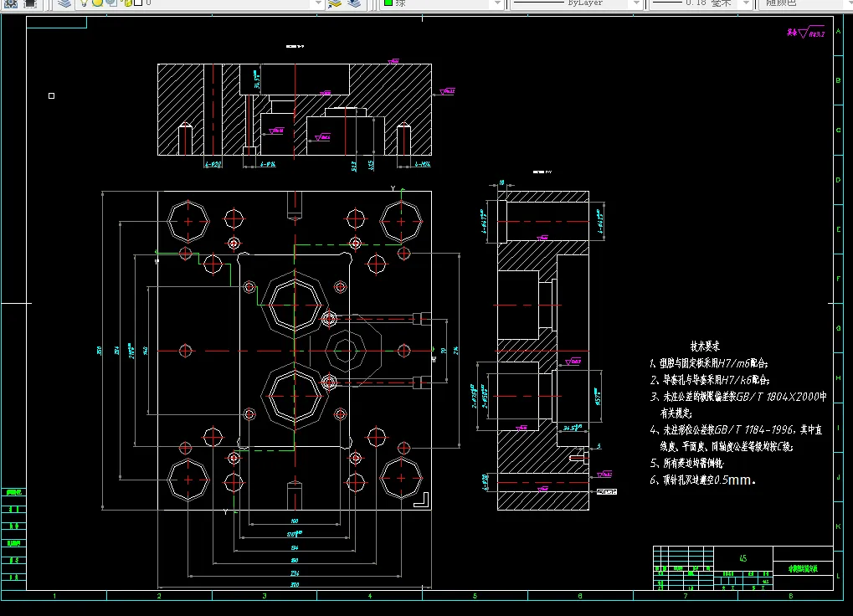Click the My Workspace icon beside the gear
The height and width of the screenshot is (616, 853).
(x=30, y=3)
